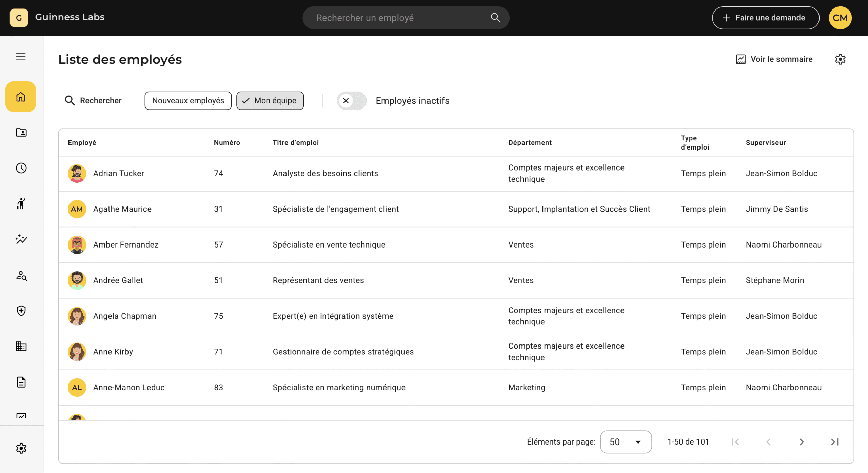Go to the next page of results
868x473 pixels.
[802, 442]
